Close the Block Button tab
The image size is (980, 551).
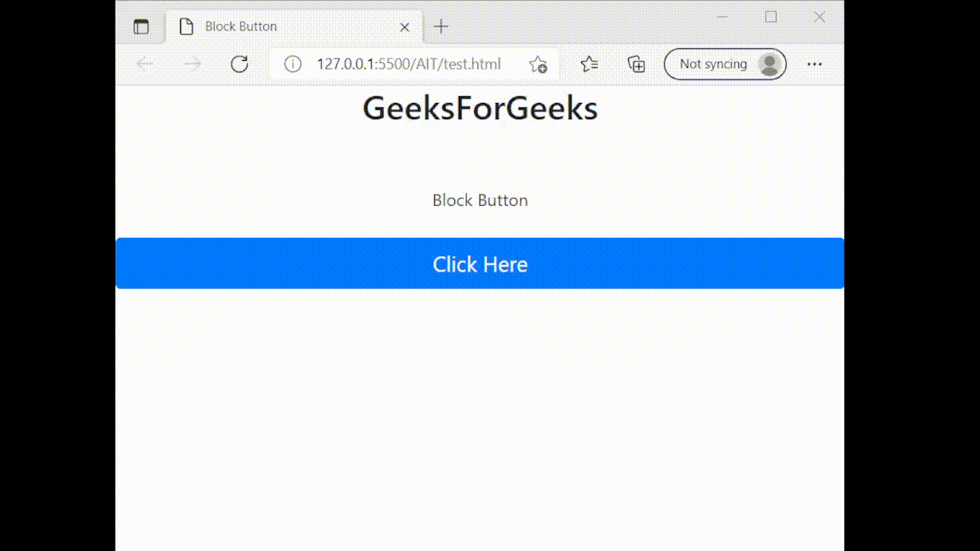[x=405, y=26]
